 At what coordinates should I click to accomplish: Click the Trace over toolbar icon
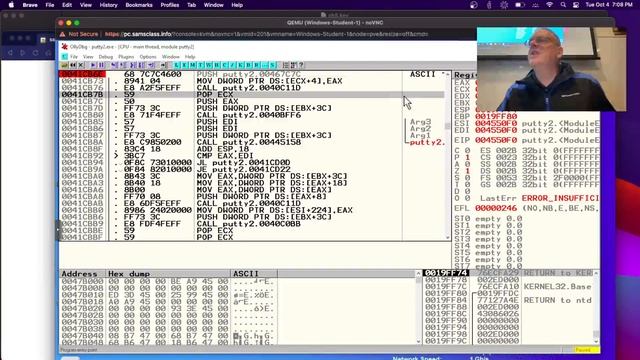pos(140,65)
